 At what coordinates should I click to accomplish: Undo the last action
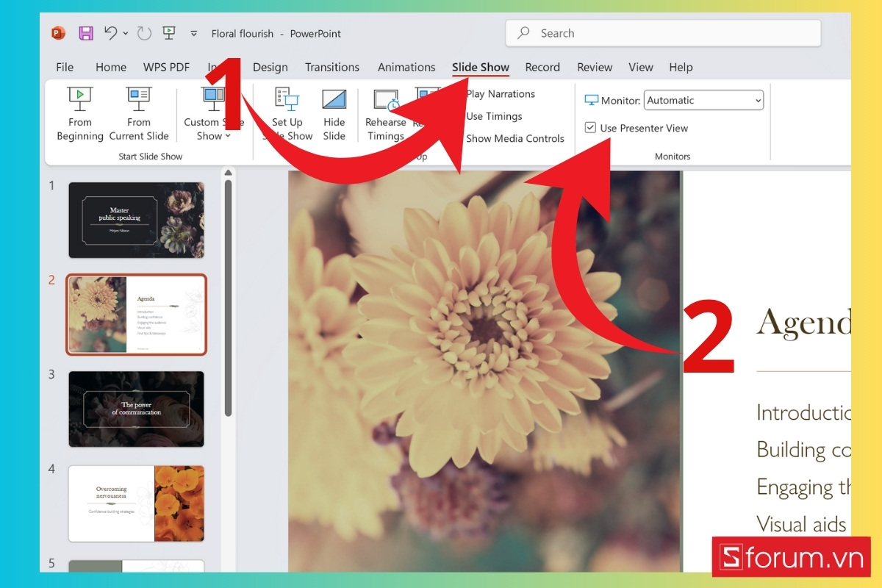110,33
